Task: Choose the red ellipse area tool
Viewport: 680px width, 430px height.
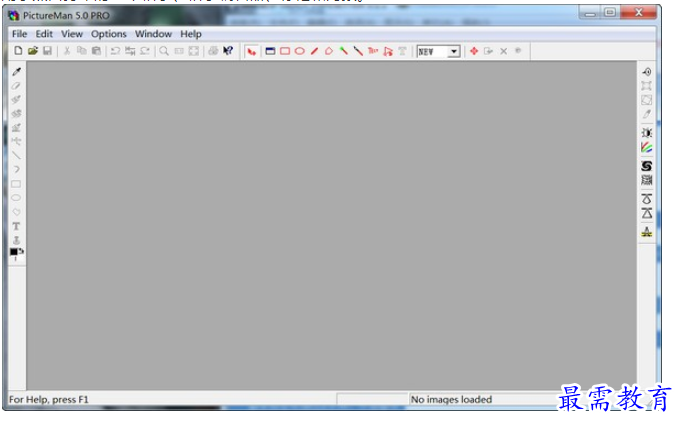Action: (x=300, y=51)
